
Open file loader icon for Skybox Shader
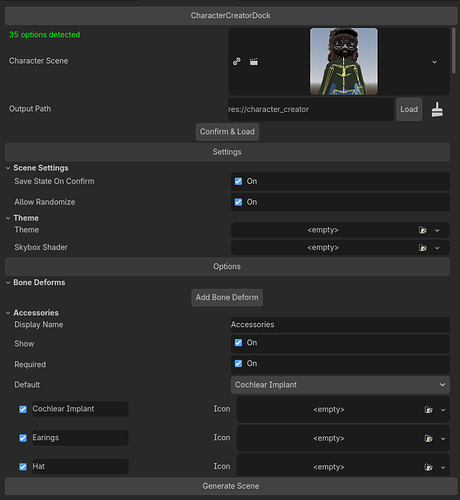tap(423, 248)
